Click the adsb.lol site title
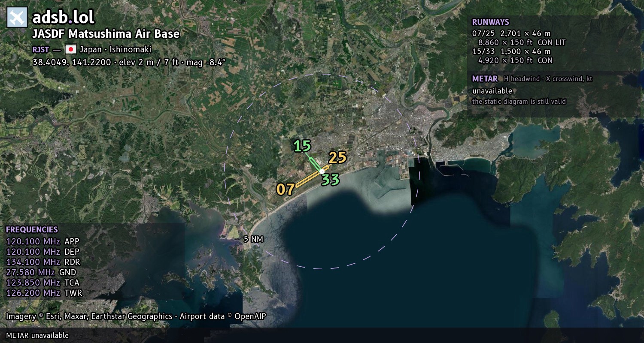 64,18
